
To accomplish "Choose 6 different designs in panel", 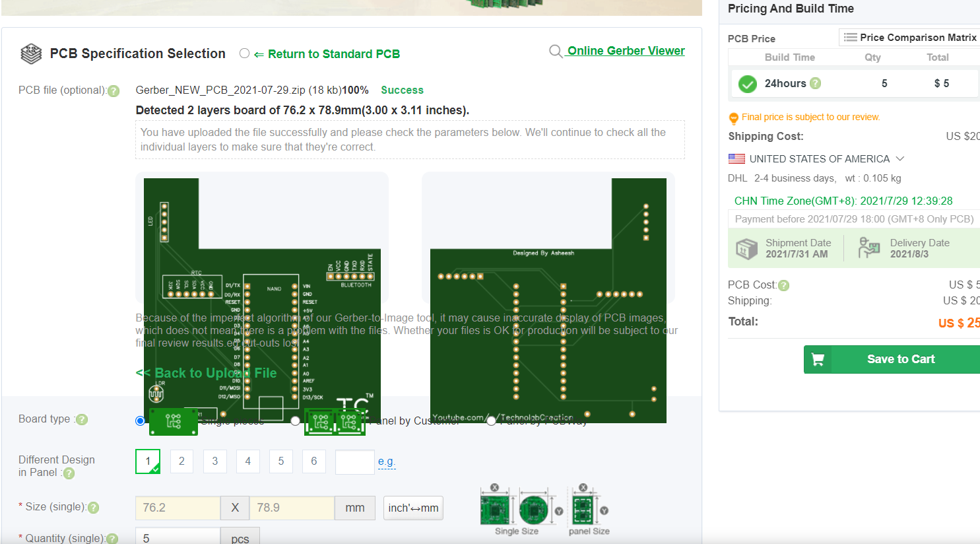I will 313,461.
